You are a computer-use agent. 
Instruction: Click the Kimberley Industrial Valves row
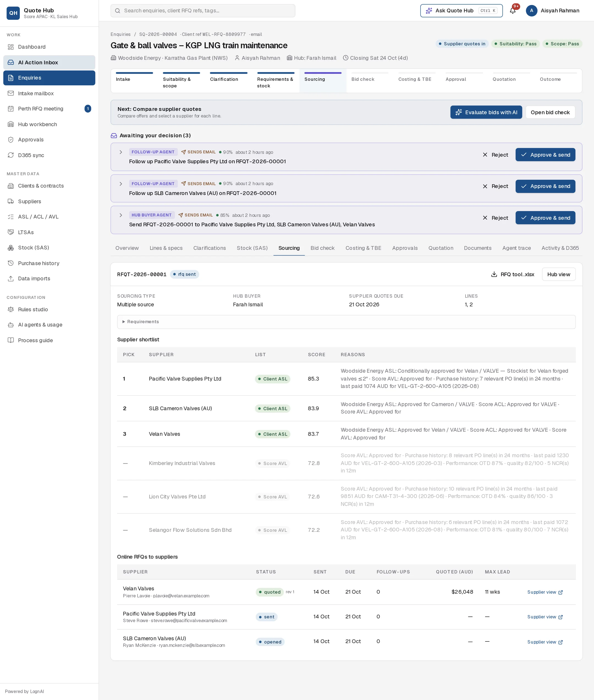346,463
